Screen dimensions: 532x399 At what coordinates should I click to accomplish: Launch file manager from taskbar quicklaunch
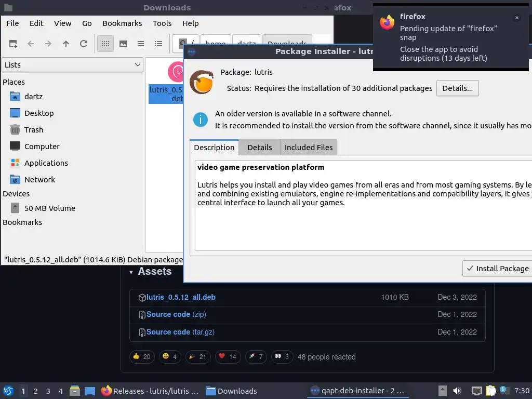tap(75, 391)
